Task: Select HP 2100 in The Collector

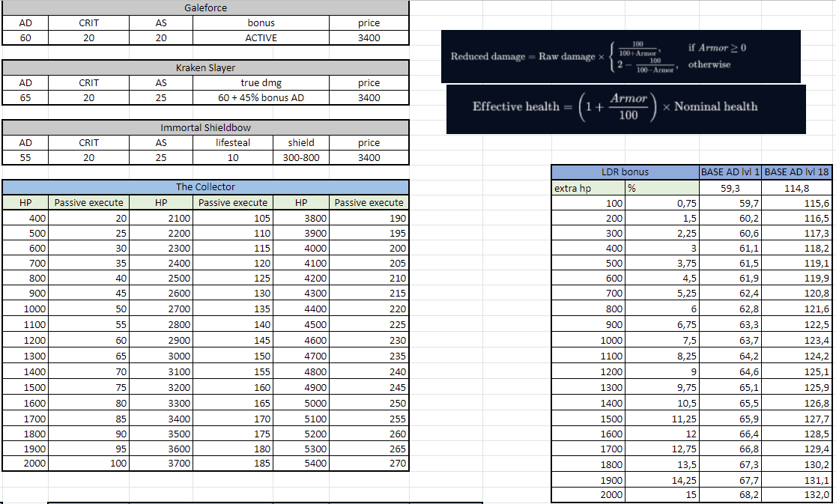Action: 161,218
